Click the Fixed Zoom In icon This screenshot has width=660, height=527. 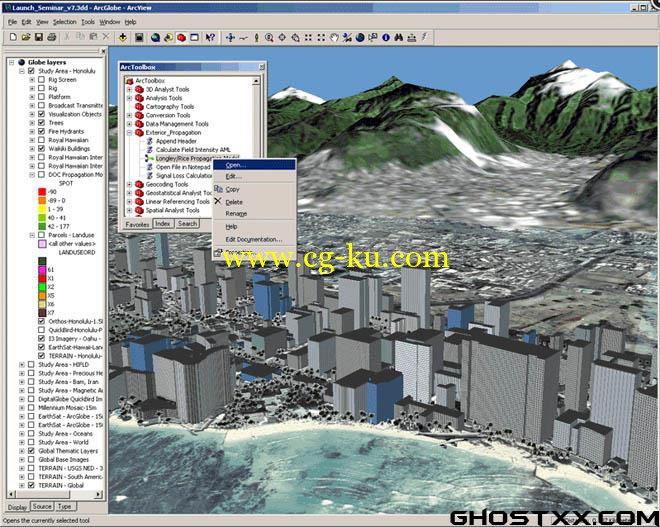308,37
